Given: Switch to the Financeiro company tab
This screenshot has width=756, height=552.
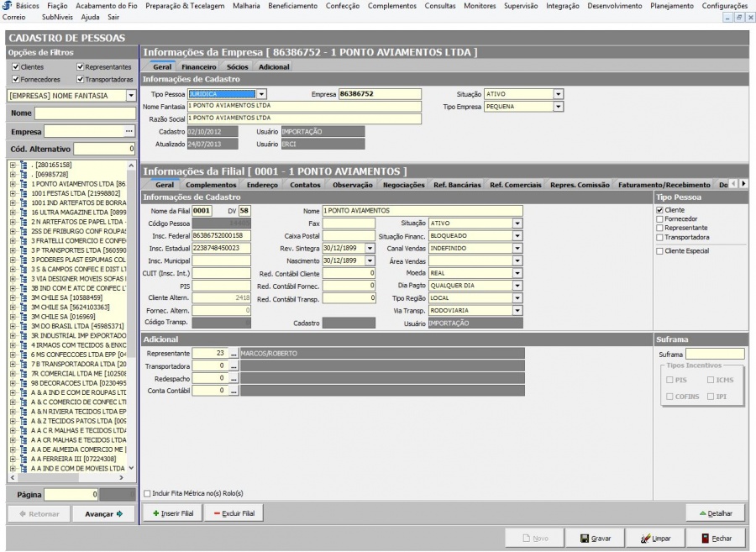Looking at the screenshot, I should tap(198, 66).
